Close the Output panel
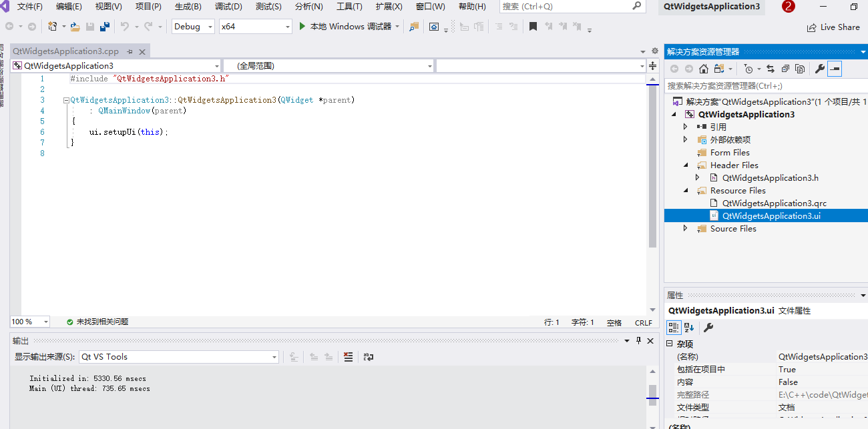Screen dimensions: 868x429 (650, 341)
